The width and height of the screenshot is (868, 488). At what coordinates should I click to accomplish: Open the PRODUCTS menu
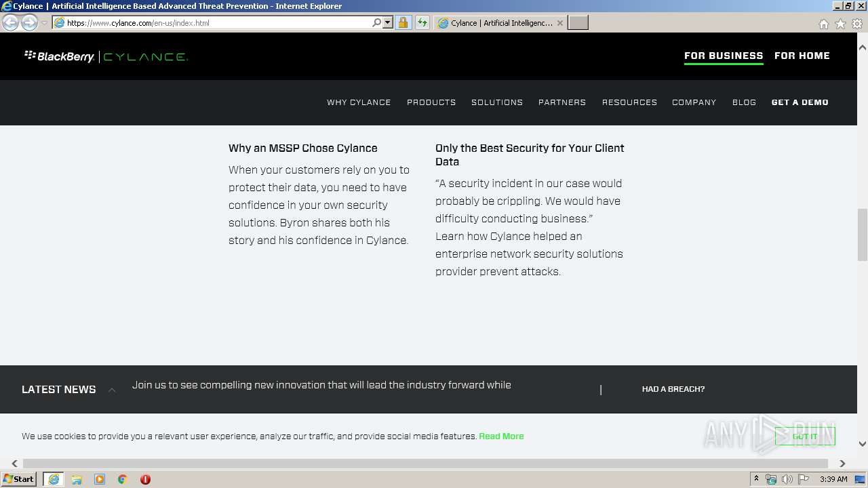[x=431, y=102]
